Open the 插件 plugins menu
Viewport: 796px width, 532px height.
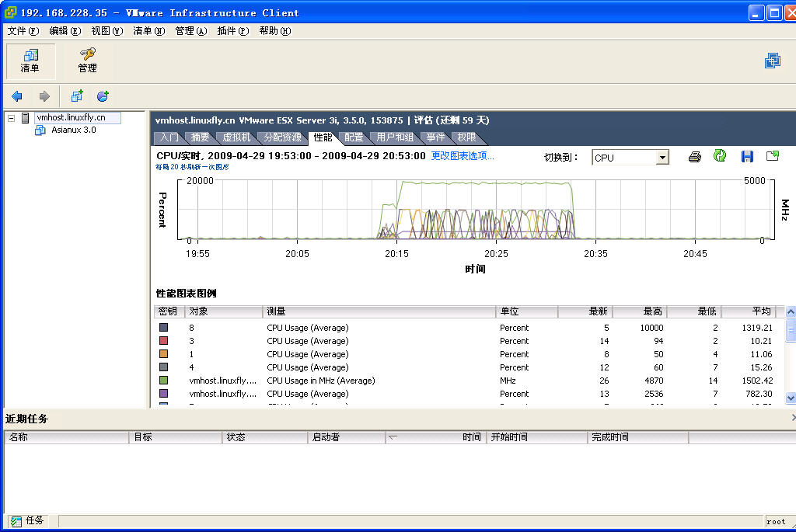[232, 31]
